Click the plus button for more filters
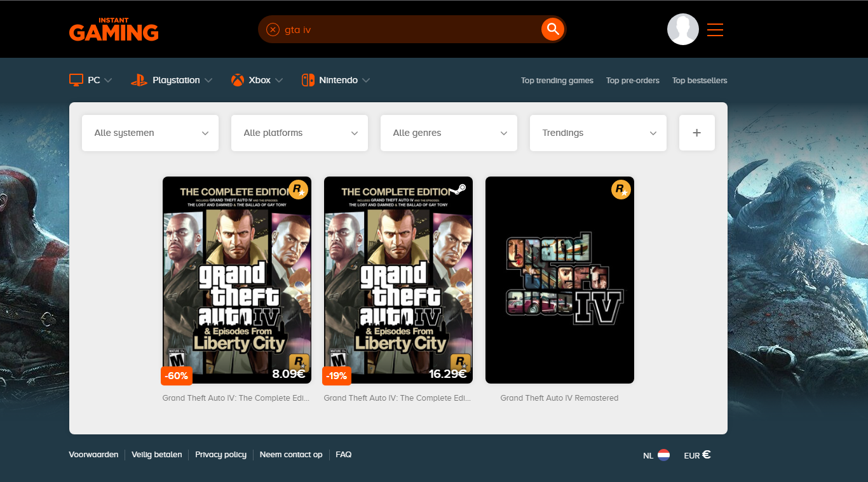868x482 pixels. pos(697,133)
